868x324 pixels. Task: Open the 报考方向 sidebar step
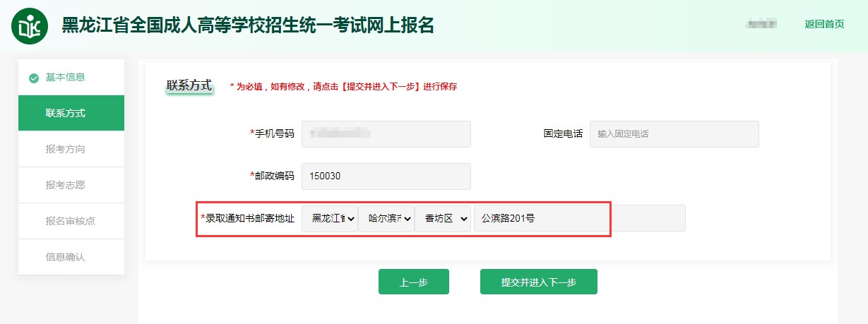[x=71, y=150]
